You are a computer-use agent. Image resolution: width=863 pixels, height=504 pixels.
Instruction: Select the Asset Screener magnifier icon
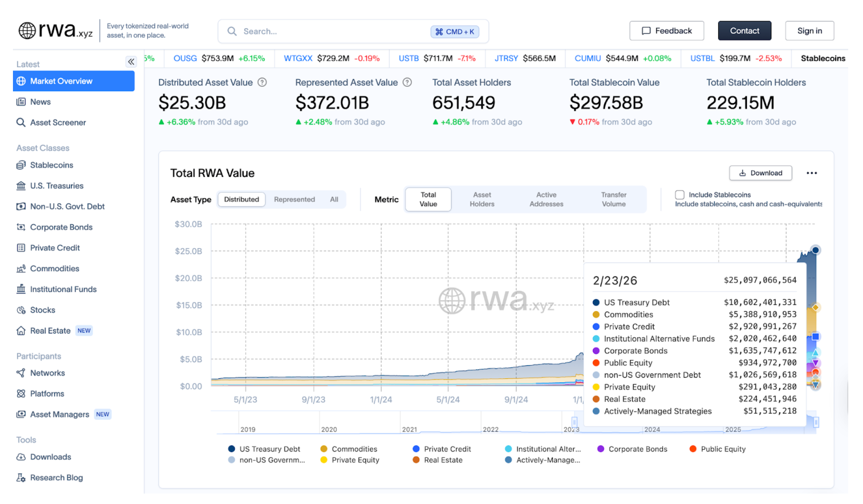(x=21, y=122)
